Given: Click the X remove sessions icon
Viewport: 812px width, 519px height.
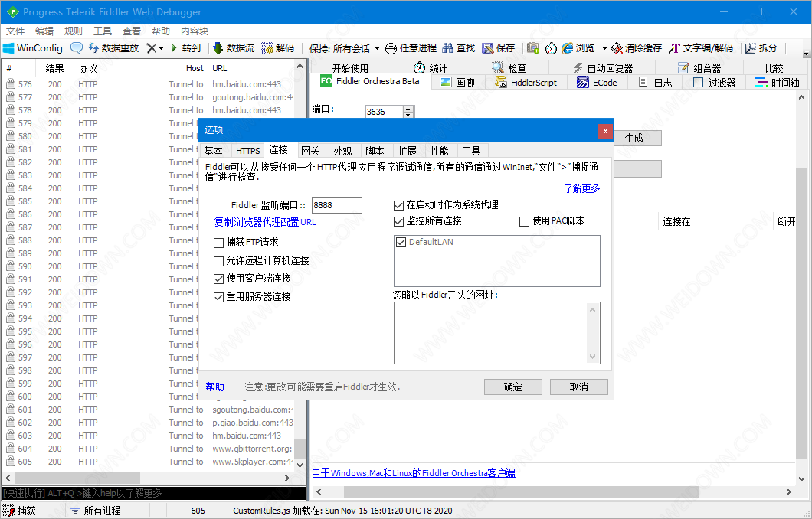Looking at the screenshot, I should [x=151, y=48].
